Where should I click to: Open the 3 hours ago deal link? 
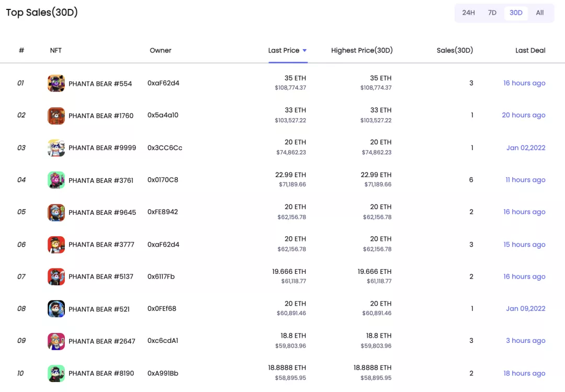pyautogui.click(x=526, y=341)
